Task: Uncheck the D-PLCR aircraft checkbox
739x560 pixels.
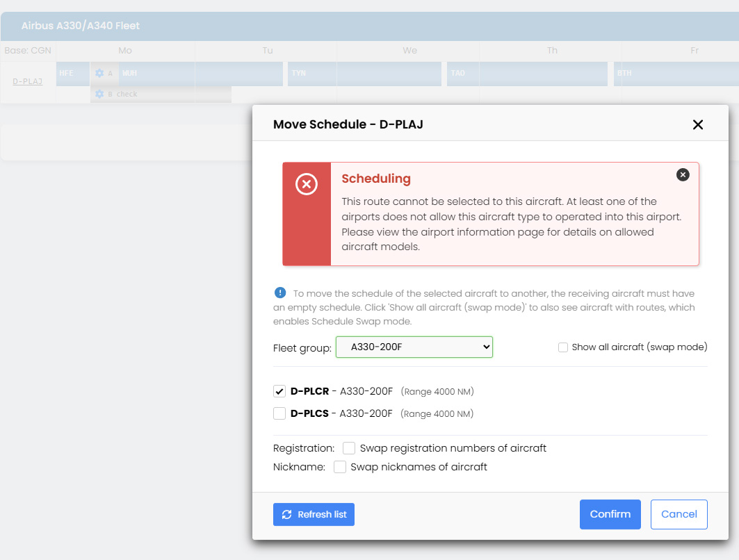Action: tap(279, 391)
